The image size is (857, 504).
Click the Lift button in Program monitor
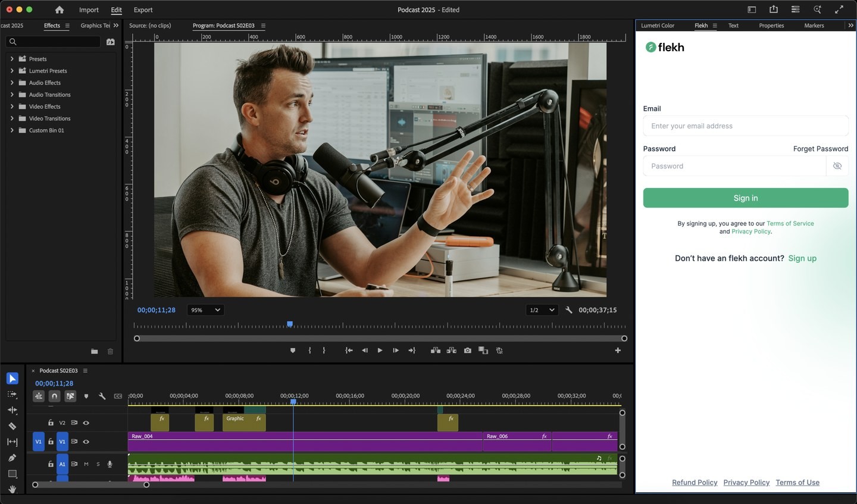tap(436, 350)
